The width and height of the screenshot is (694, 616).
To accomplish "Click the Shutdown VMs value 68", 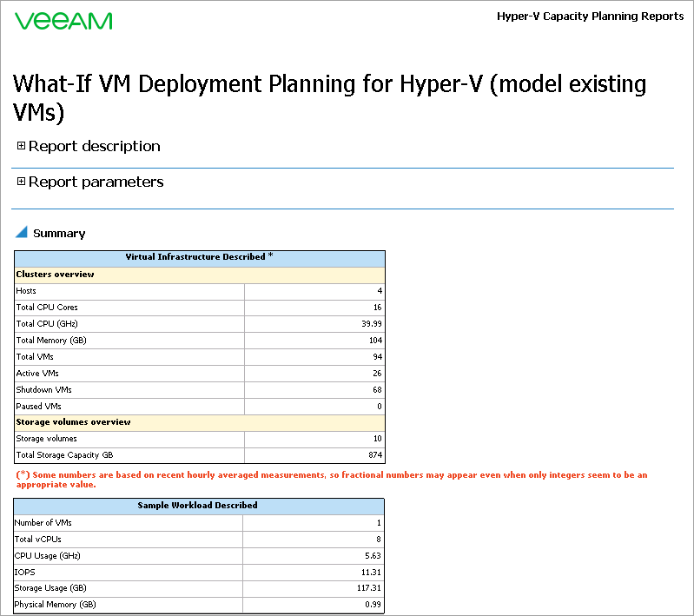I will tap(377, 390).
